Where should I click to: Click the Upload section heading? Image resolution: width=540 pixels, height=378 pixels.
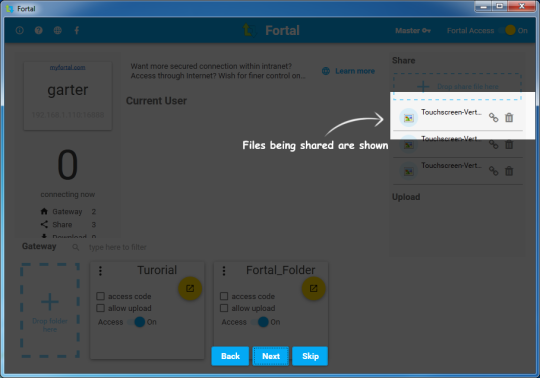pos(406,197)
